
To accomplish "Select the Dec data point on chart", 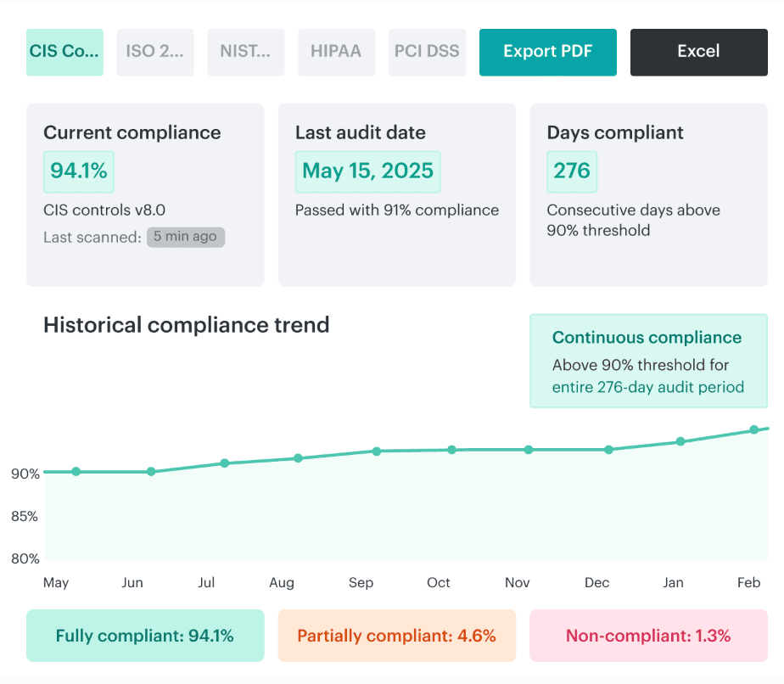I will [x=608, y=450].
